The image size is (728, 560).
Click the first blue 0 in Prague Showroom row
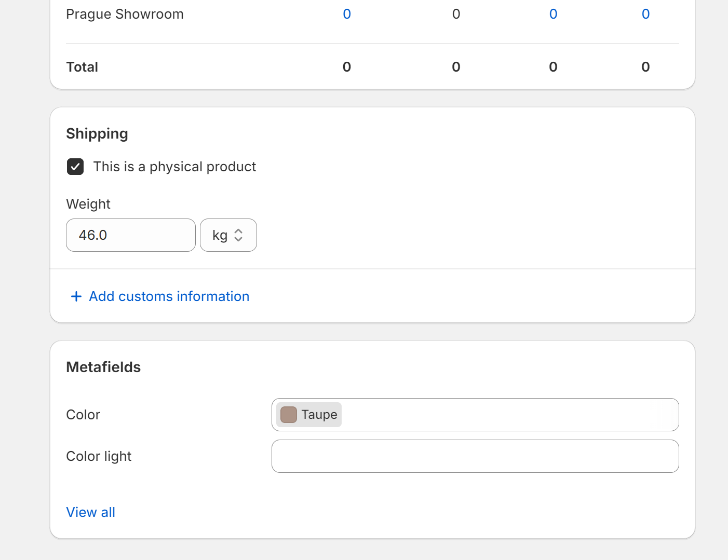pyautogui.click(x=347, y=14)
